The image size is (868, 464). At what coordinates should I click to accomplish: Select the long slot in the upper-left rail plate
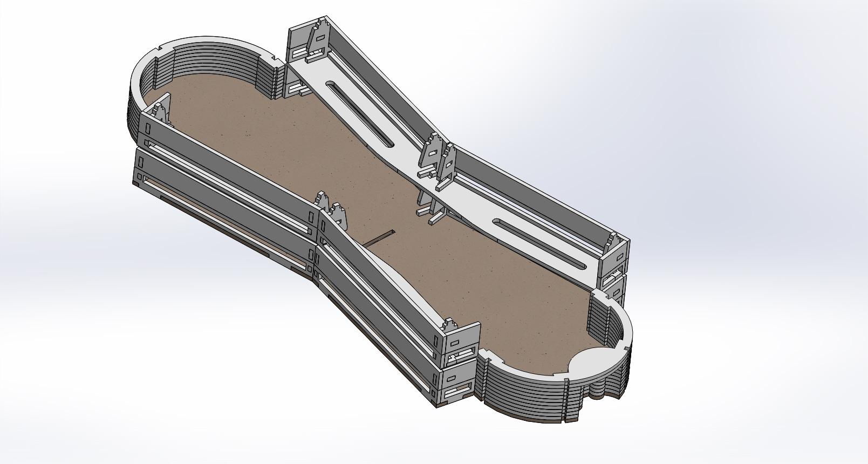pos(359,113)
